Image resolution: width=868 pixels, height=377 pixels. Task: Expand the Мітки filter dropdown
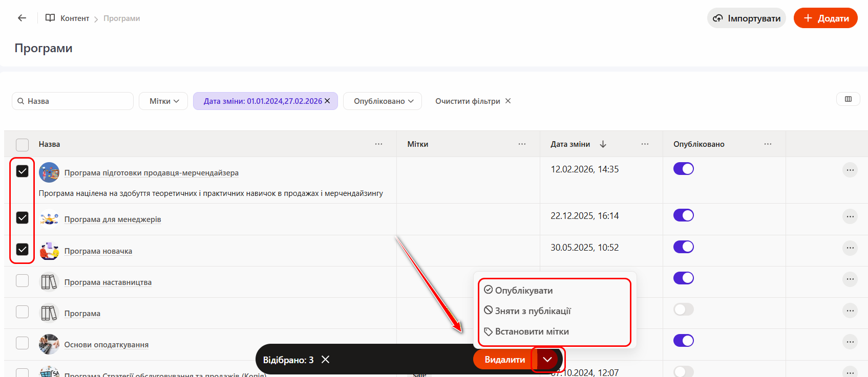point(163,101)
